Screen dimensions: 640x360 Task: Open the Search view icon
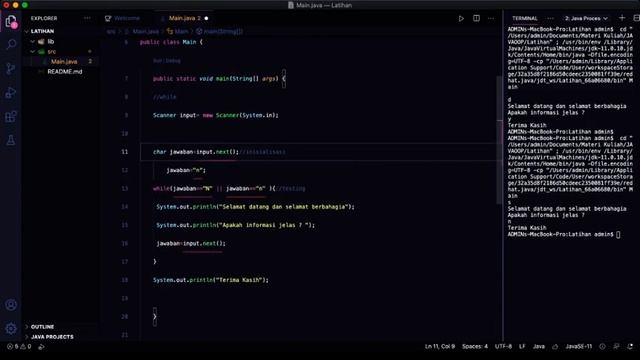coord(11,44)
